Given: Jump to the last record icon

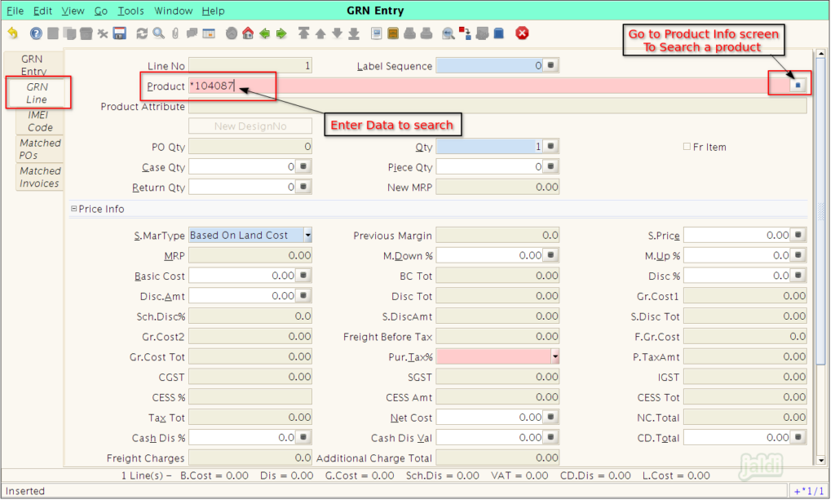Looking at the screenshot, I should coord(354,33).
